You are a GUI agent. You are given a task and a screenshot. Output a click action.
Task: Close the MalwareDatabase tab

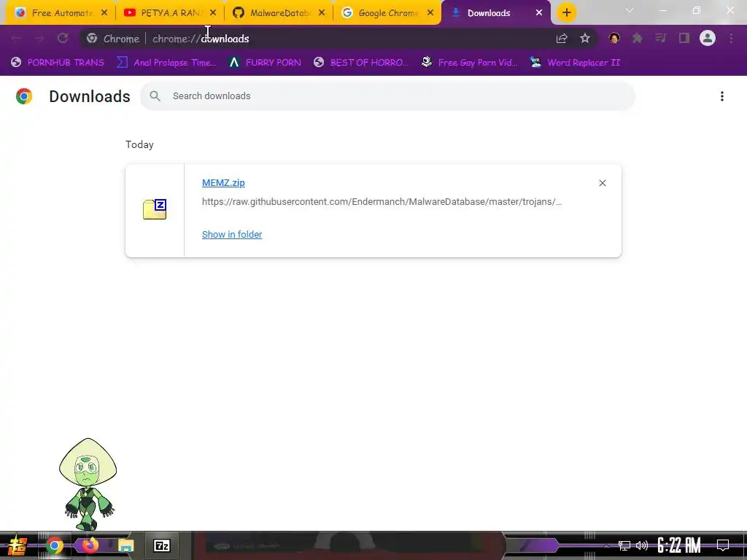coord(322,13)
